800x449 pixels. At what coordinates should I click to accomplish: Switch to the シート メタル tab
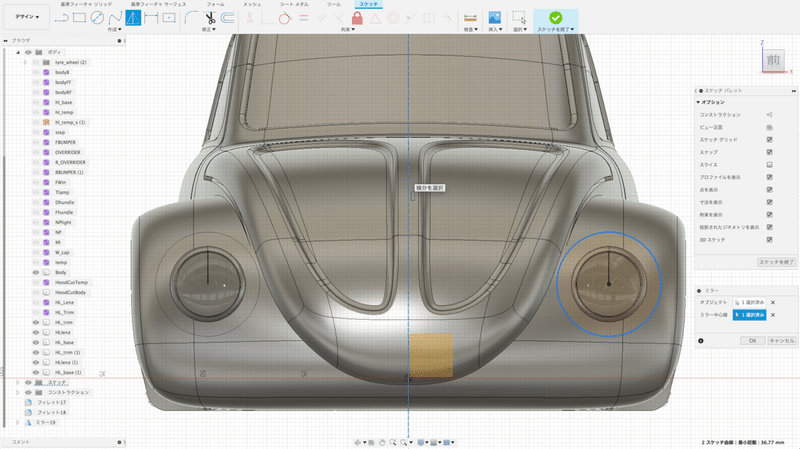(x=294, y=4)
